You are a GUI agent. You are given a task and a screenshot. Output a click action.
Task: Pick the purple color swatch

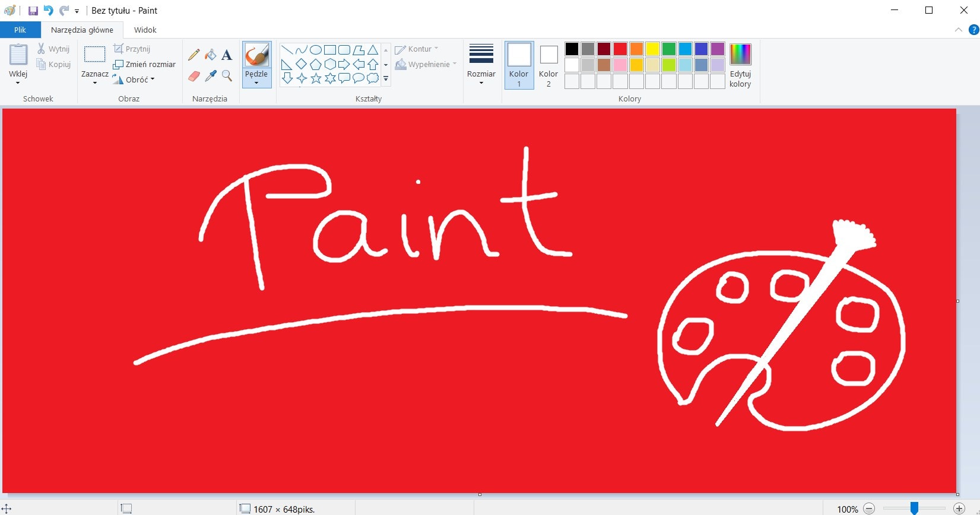tap(718, 49)
